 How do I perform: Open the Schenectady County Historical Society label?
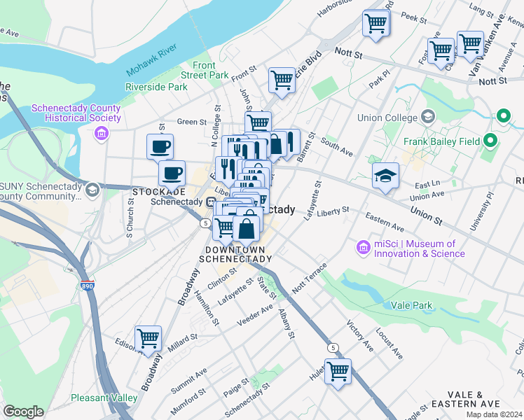[76, 113]
